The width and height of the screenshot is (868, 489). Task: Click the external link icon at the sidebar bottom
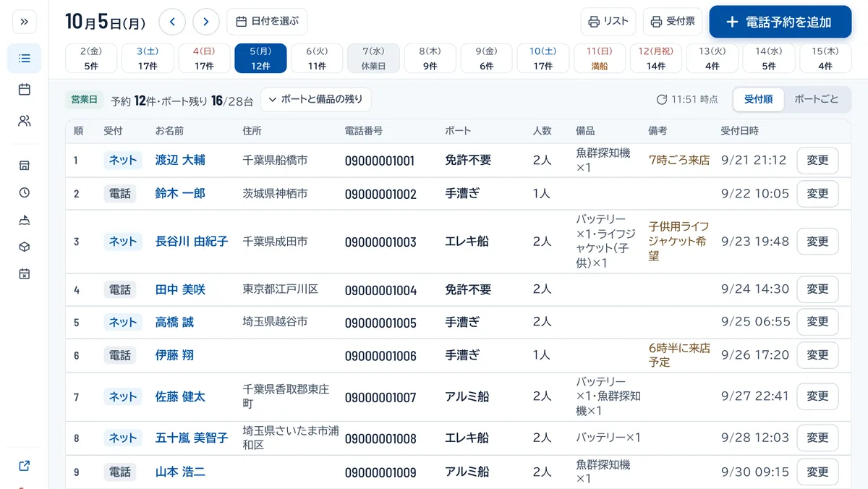tap(24, 466)
